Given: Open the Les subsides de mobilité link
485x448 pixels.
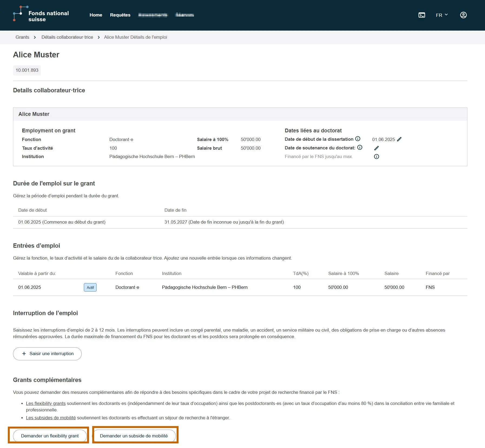Looking at the screenshot, I should click(51, 418).
